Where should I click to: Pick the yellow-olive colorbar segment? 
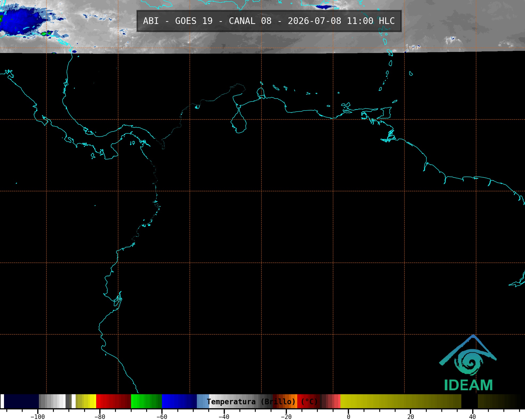tap(401, 401)
